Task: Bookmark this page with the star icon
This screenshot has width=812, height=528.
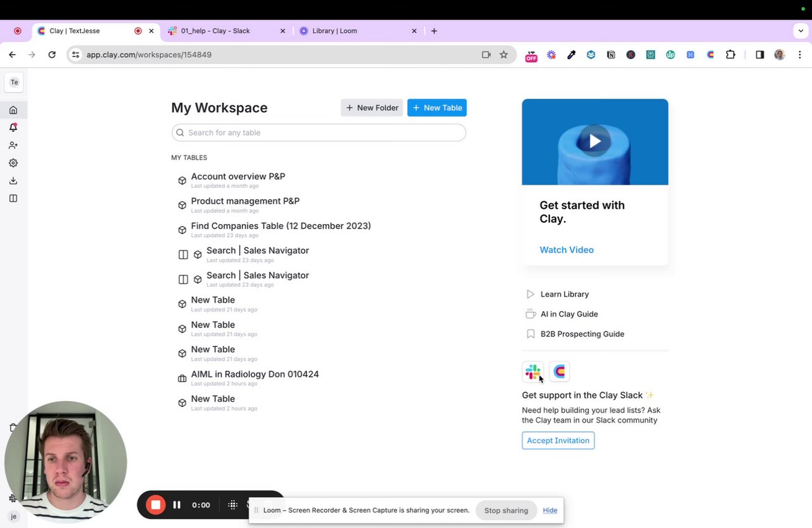Action: (504, 55)
